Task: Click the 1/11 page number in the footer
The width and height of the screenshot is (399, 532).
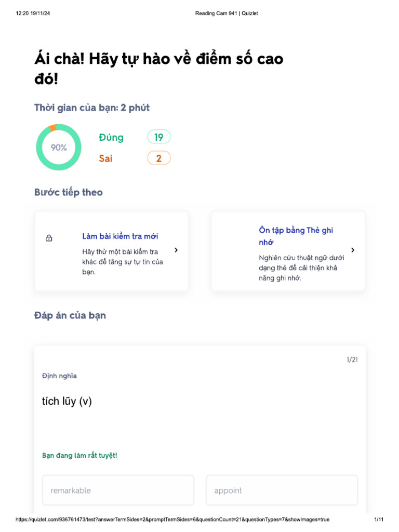Action: point(378,520)
